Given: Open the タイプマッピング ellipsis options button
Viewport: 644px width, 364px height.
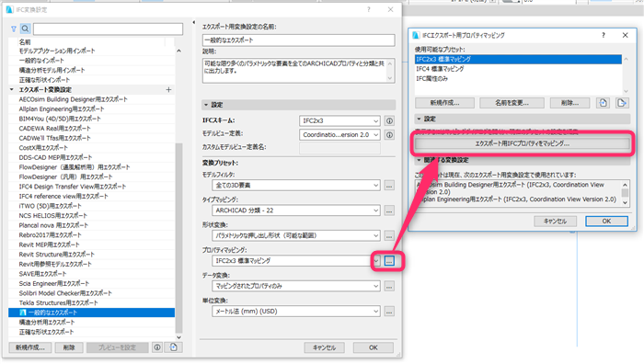Looking at the screenshot, I should (389, 210).
